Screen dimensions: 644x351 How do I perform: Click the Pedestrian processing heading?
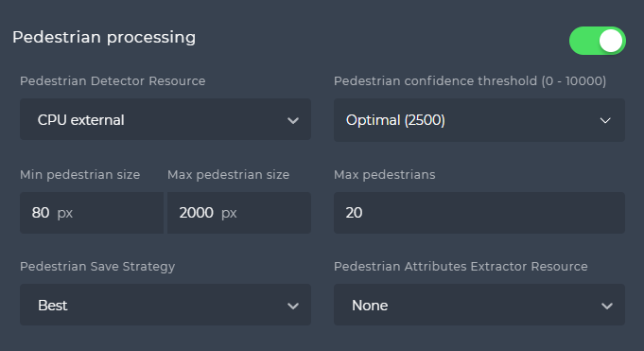(104, 38)
